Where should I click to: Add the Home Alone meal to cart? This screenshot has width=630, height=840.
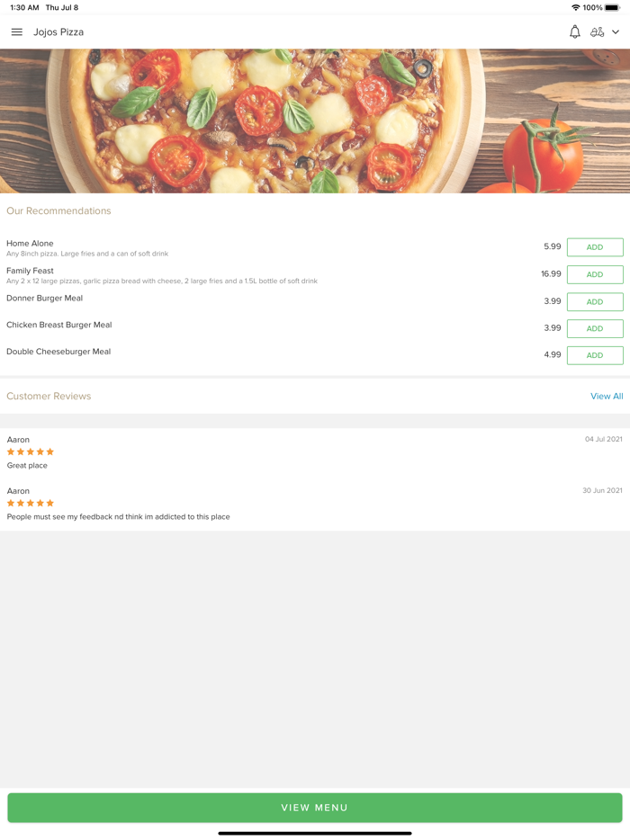[594, 246]
